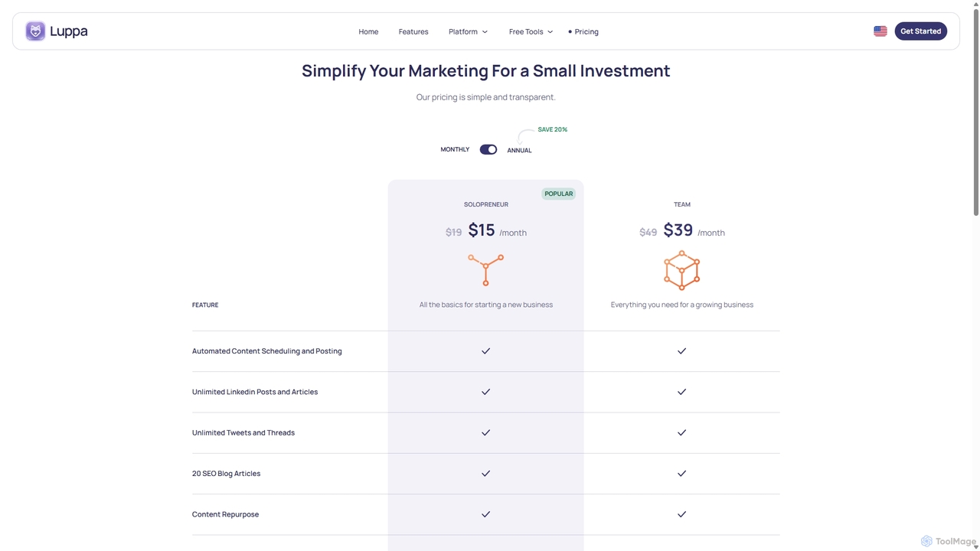Click the Luppa fox logo icon
This screenshot has width=980, height=551.
[35, 31]
